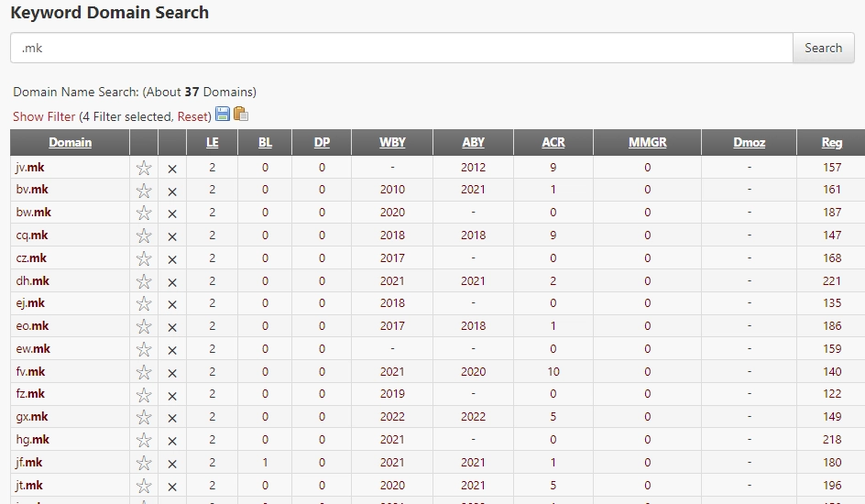
Task: Sort table by Domain column header
Action: (x=71, y=142)
